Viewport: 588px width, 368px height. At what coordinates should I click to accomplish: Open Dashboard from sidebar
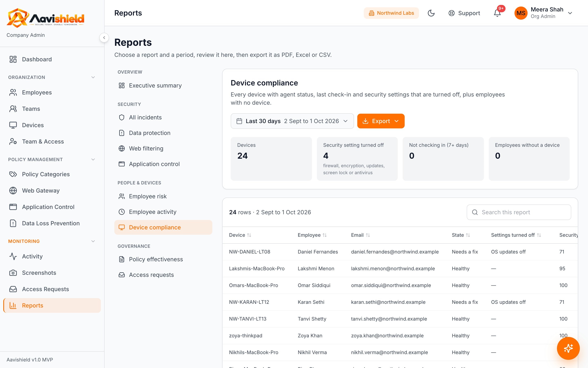[x=52, y=59]
